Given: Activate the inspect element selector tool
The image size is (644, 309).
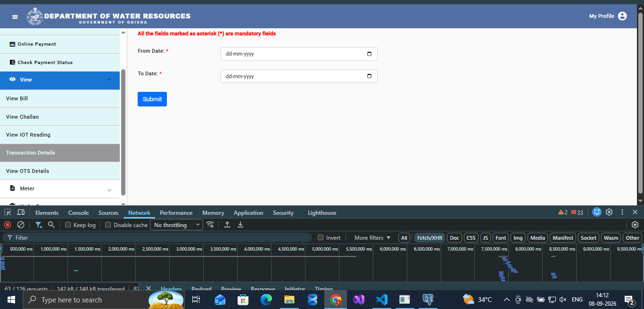Looking at the screenshot, I should point(8,212).
